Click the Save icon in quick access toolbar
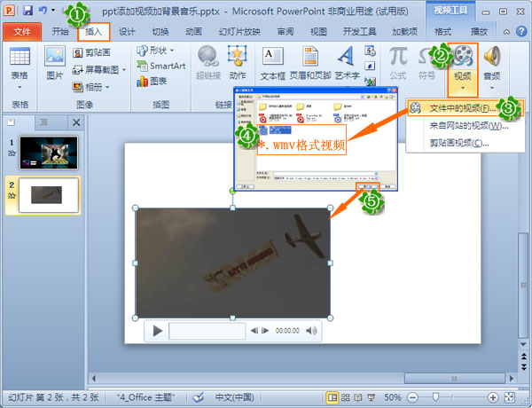This screenshot has width=532, height=408. pyautogui.click(x=27, y=10)
